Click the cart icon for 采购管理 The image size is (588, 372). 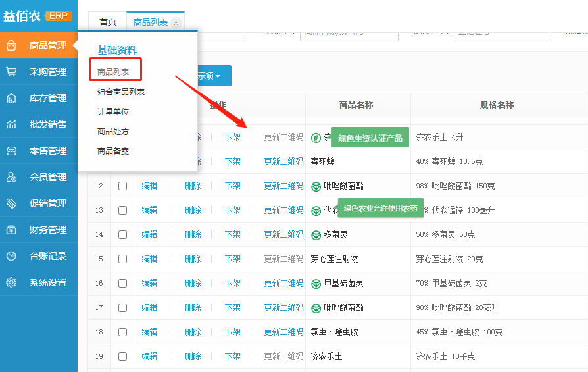[11, 72]
